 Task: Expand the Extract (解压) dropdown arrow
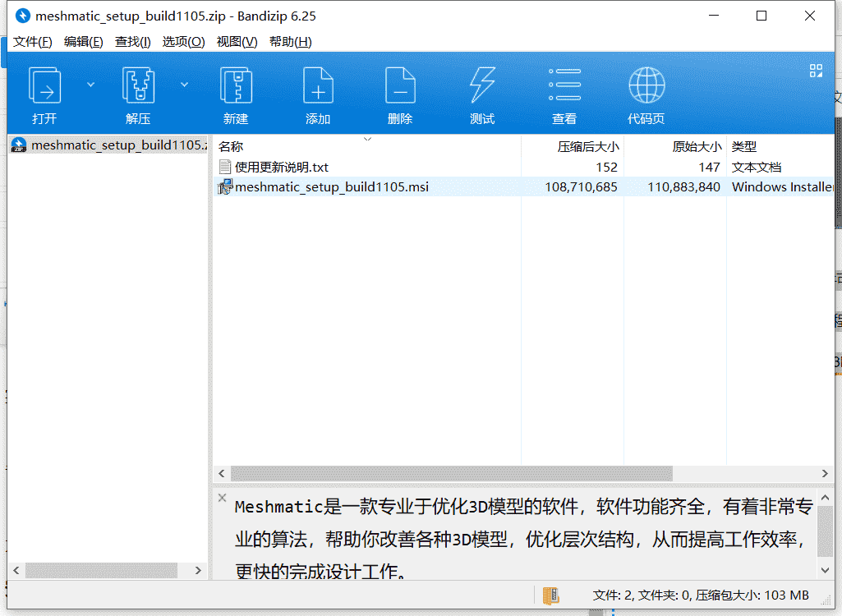click(x=184, y=85)
